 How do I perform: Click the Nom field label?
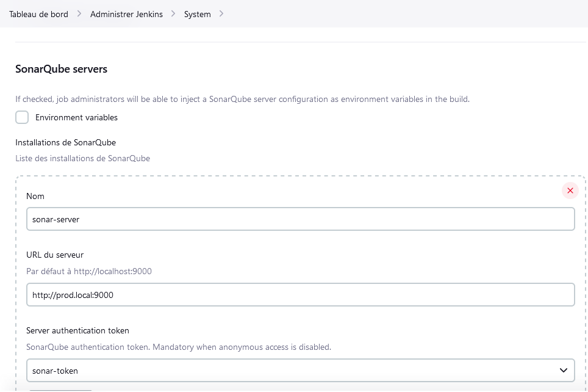[x=35, y=197]
